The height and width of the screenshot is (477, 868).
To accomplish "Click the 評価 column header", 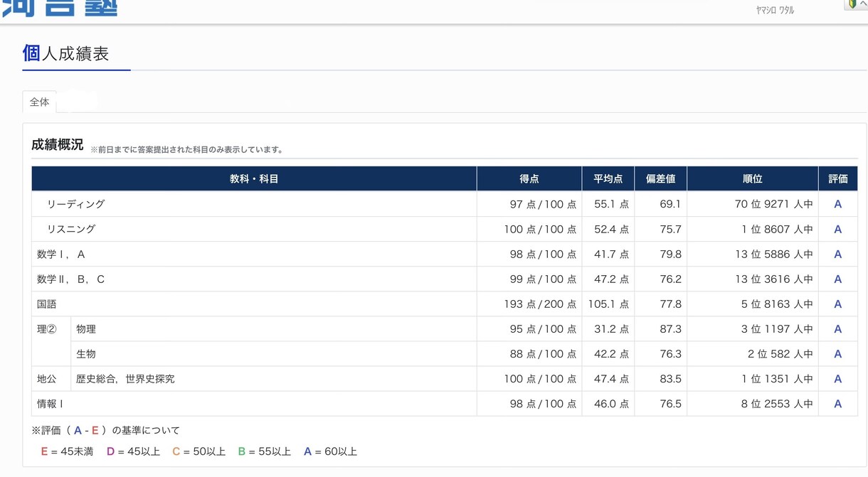I will (838, 179).
